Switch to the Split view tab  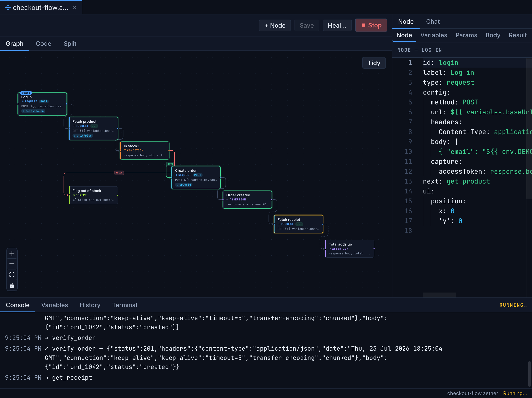pos(70,43)
